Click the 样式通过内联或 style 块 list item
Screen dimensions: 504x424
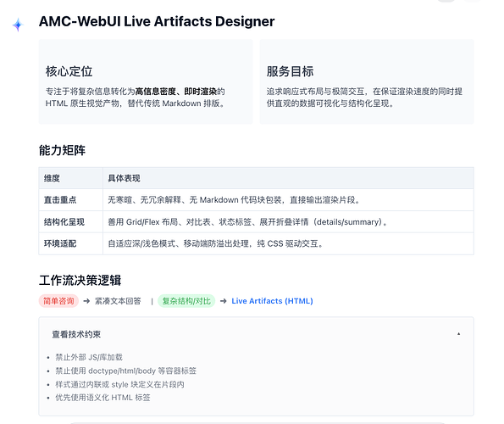click(119, 384)
